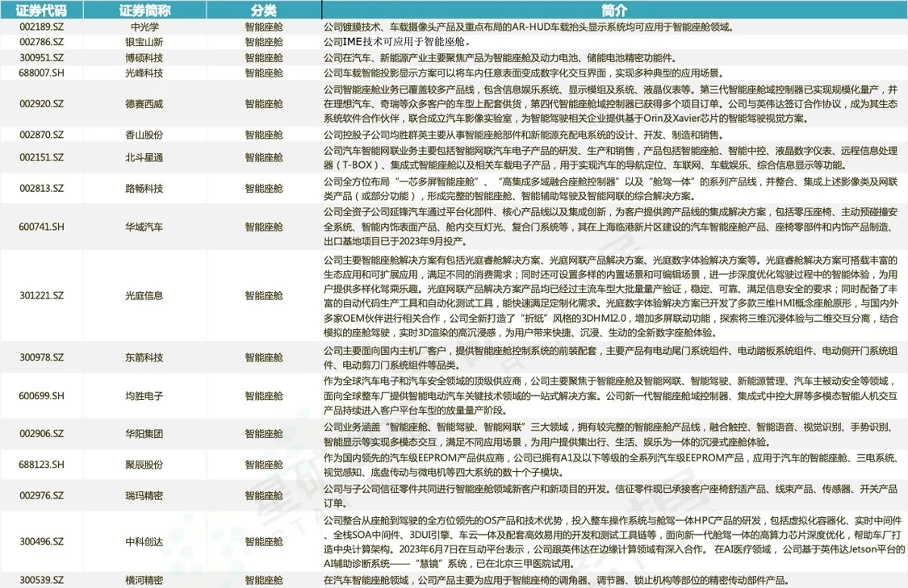This screenshot has width=908, height=588.
Task: Select the 简介 column header
Action: pos(614,10)
